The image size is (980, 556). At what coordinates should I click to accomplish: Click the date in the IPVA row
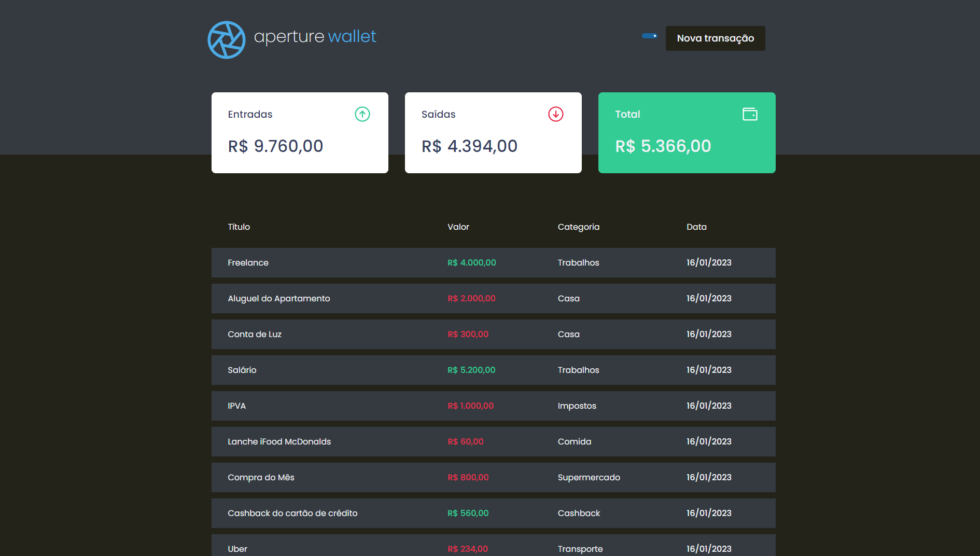pyautogui.click(x=709, y=406)
